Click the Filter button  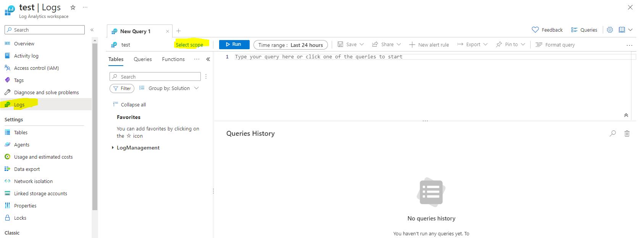(122, 88)
